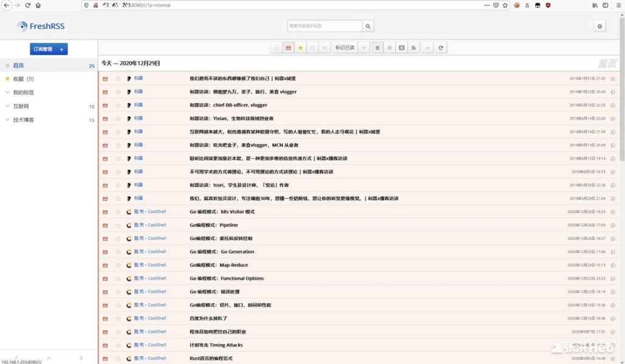The width and height of the screenshot is (625, 364).
Task: Open dropdown arrow next to 标记已读
Action: tap(364, 48)
